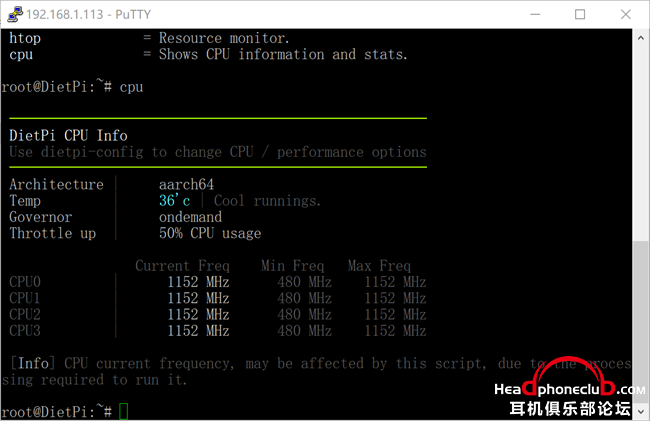Click the scrollbar down arrow
The image size is (650, 421).
pos(641,411)
